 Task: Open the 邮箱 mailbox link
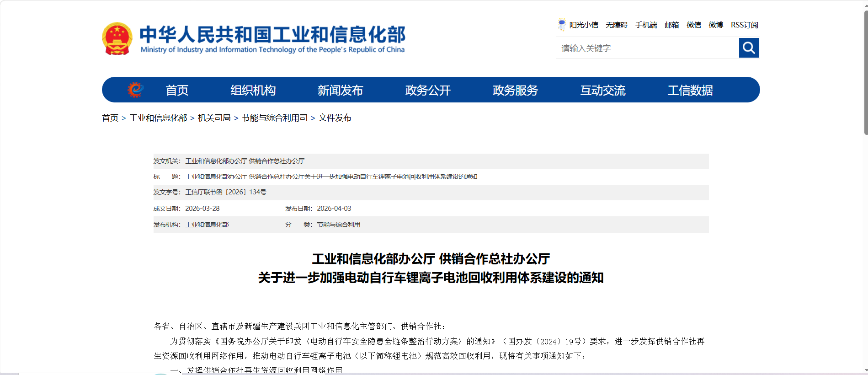pos(671,25)
